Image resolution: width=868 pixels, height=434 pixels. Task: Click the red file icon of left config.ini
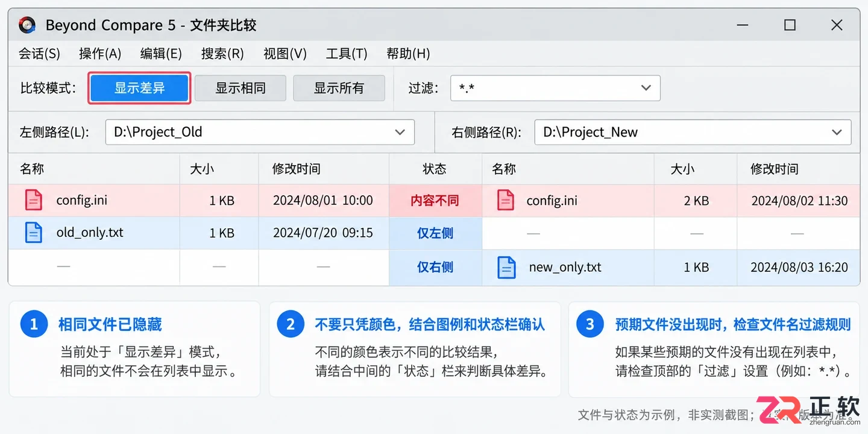pos(34,200)
